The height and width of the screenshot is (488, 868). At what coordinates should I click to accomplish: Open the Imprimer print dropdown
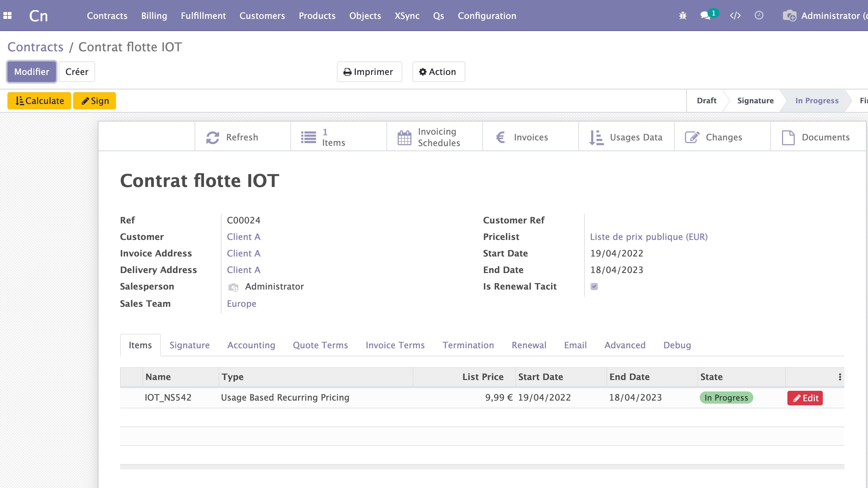pos(369,72)
